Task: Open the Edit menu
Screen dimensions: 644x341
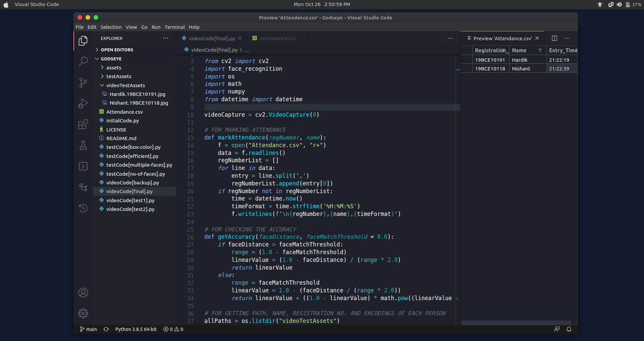Action: (x=92, y=27)
